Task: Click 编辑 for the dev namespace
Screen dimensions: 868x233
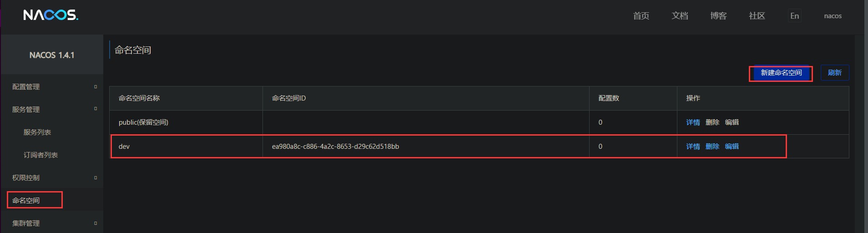Action: point(732,147)
